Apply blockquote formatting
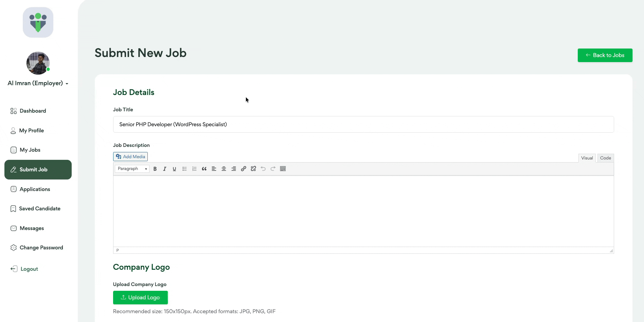Image resolution: width=644 pixels, height=322 pixels. pyautogui.click(x=204, y=169)
